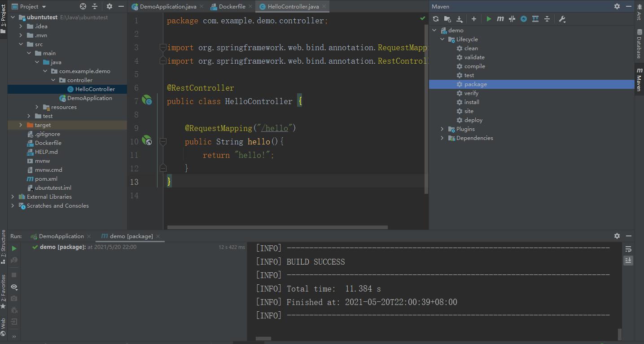Expand External Libraries node
The height and width of the screenshot is (344, 644).
coord(13,197)
